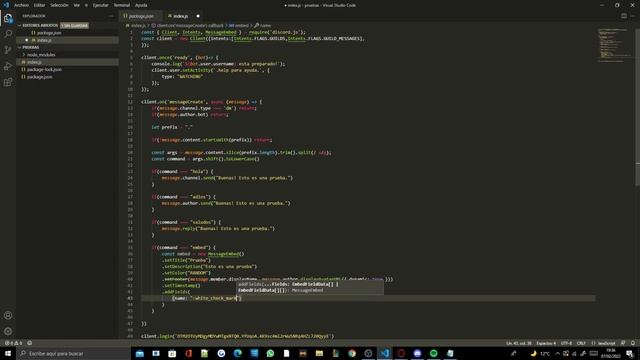Open the Run and Debug view

pyautogui.click(x=8, y=66)
